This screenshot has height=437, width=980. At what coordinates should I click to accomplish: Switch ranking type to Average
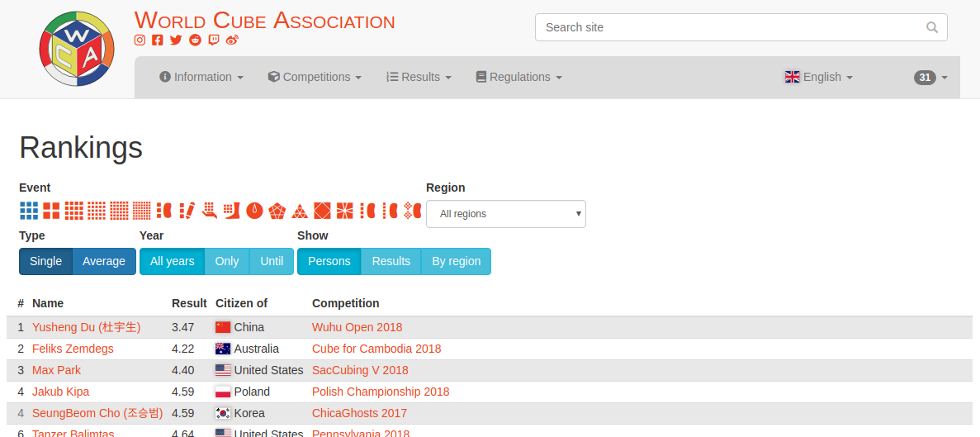click(x=104, y=261)
